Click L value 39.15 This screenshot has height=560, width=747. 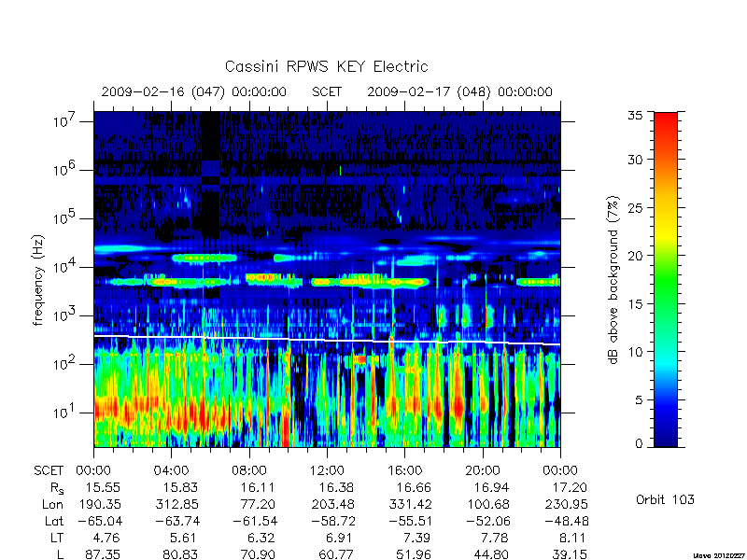(569, 554)
